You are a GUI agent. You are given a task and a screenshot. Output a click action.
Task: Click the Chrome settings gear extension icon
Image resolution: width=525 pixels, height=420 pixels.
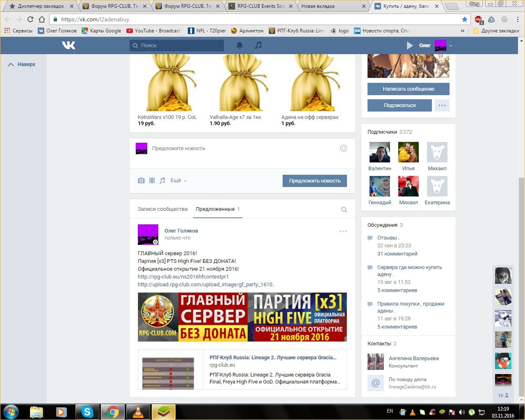coord(504,19)
